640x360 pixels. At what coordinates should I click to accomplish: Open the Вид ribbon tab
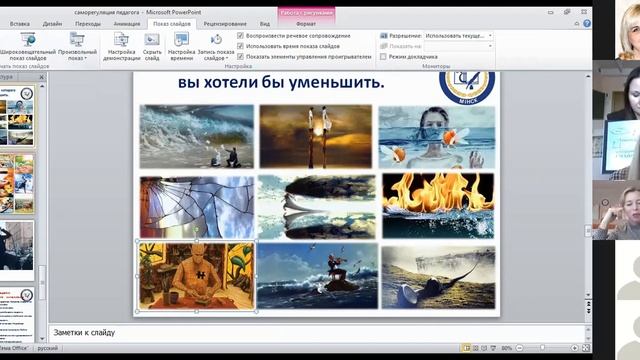tap(265, 24)
